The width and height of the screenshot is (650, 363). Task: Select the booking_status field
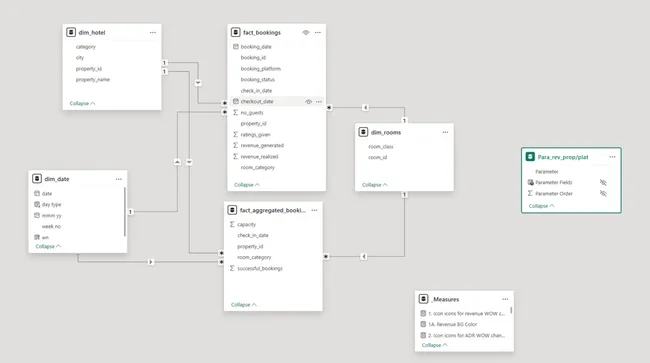tap(258, 80)
